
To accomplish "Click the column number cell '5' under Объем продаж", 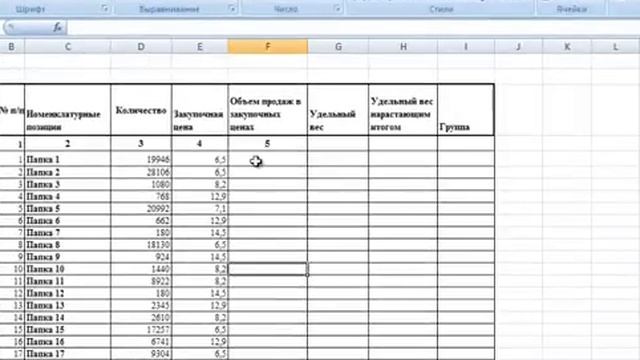I will 268,144.
